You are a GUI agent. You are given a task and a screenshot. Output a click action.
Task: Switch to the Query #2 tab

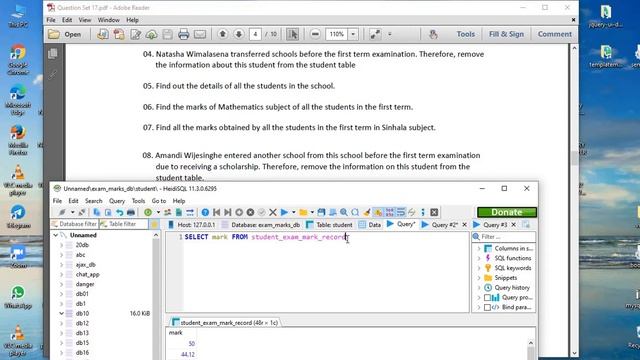[x=440, y=224]
